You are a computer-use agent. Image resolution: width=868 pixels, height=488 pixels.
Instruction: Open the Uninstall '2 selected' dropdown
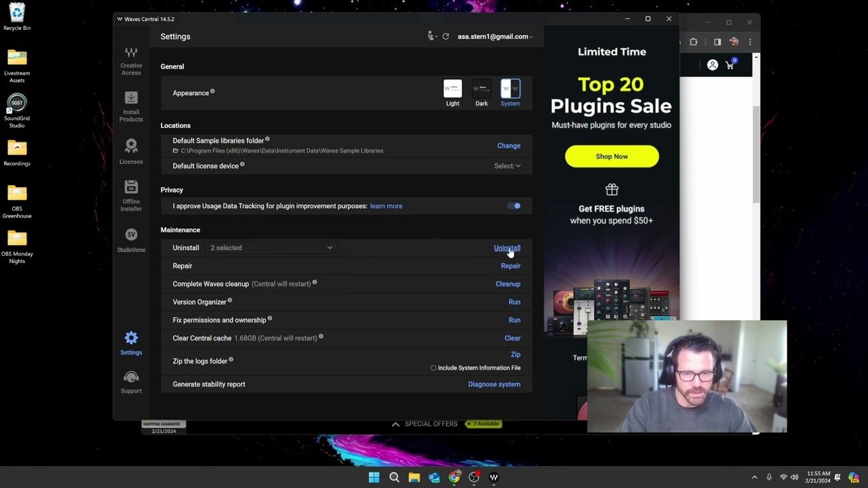tap(271, 248)
